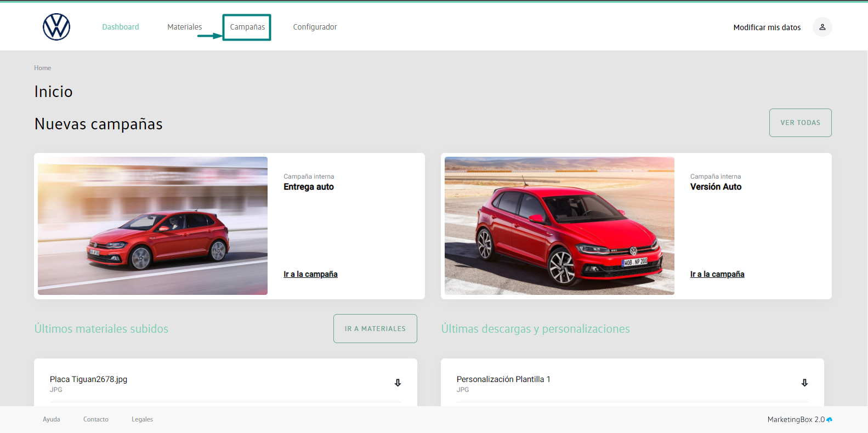Open the Legales footer link
Screen dimensions: 868x433
click(142, 419)
